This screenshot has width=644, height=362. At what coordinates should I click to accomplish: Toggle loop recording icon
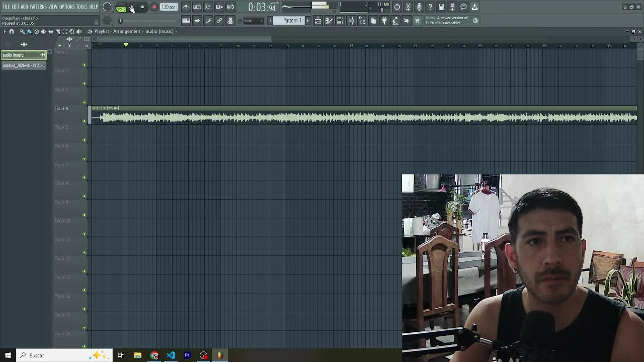click(230, 7)
